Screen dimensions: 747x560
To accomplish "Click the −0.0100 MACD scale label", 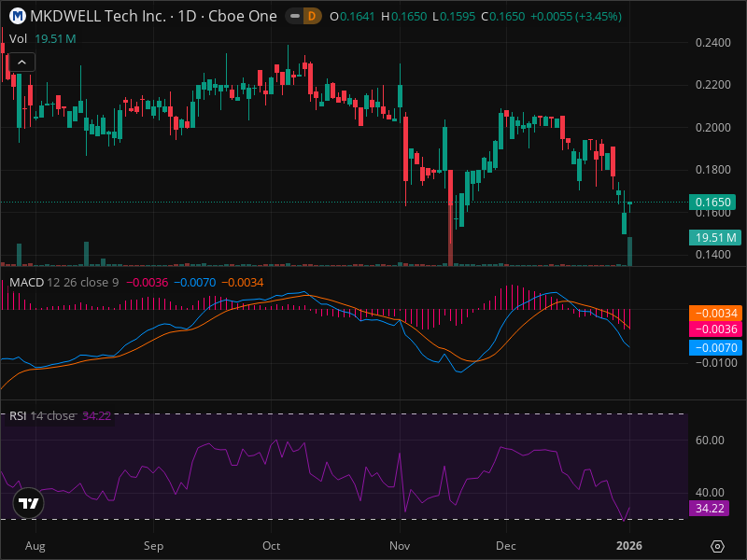I will (x=715, y=363).
